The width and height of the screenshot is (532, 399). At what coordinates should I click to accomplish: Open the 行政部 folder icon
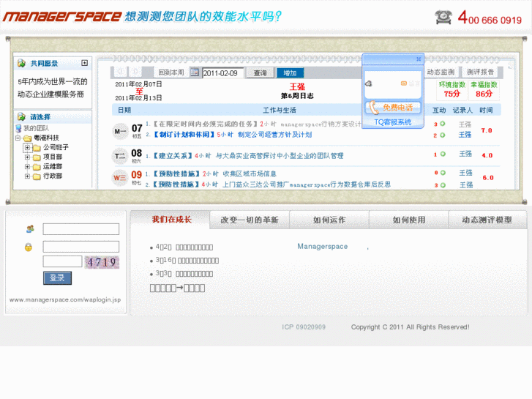[37, 176]
